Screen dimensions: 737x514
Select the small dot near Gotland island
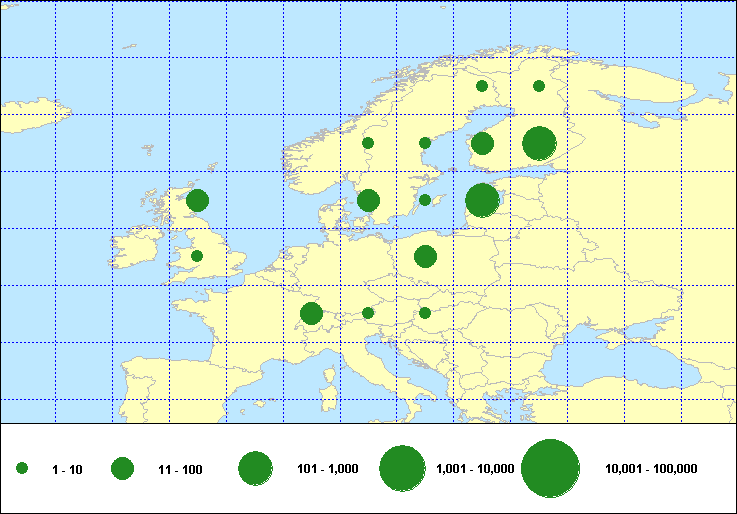425,200
